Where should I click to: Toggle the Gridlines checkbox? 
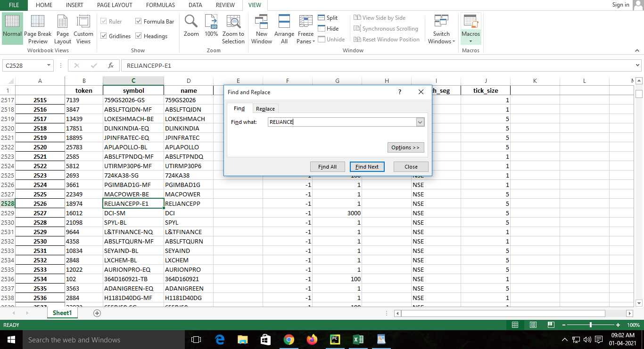pyautogui.click(x=104, y=36)
